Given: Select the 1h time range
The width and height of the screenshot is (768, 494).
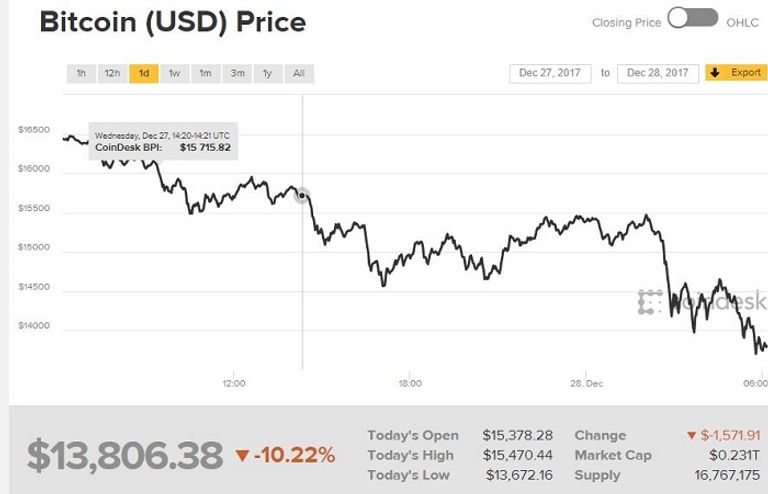Looking at the screenshot, I should coord(81,73).
